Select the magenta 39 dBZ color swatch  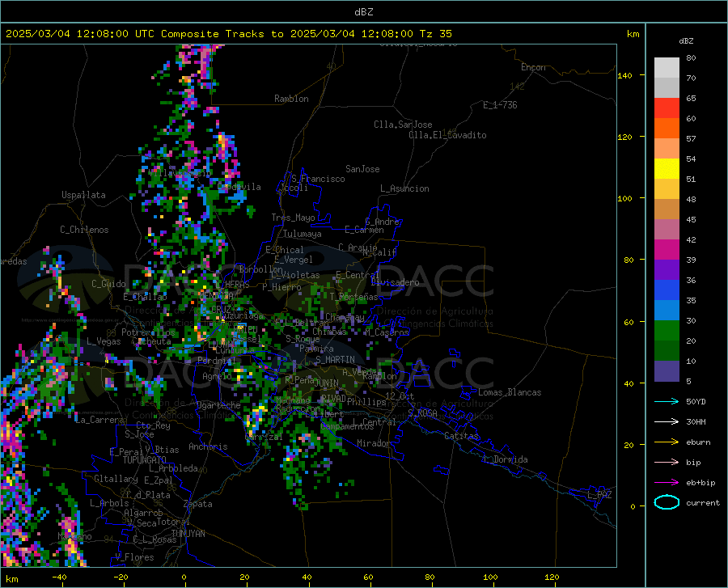click(x=667, y=250)
